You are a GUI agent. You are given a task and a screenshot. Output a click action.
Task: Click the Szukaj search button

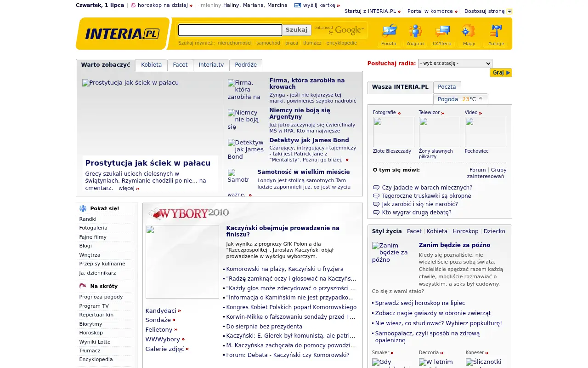tap(296, 30)
